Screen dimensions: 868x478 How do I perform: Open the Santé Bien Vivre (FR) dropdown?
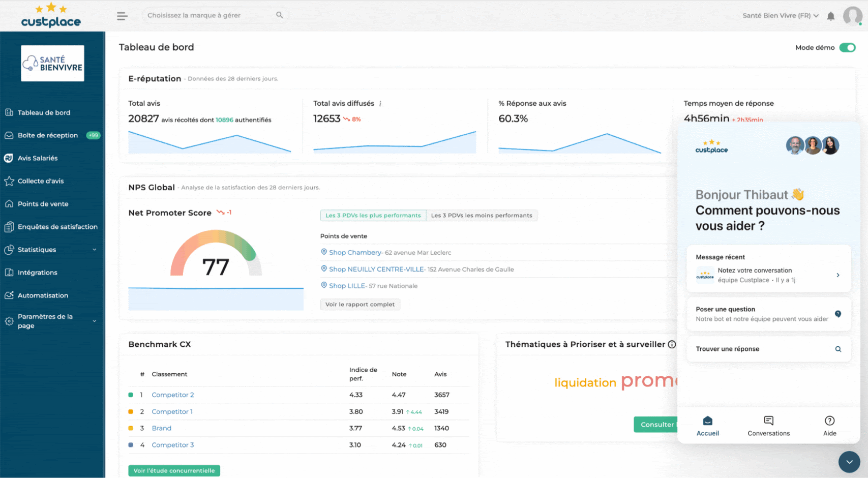pos(780,16)
